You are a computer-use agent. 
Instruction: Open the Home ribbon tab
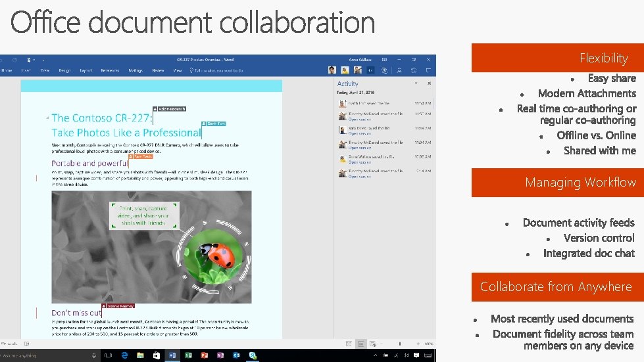7,70
